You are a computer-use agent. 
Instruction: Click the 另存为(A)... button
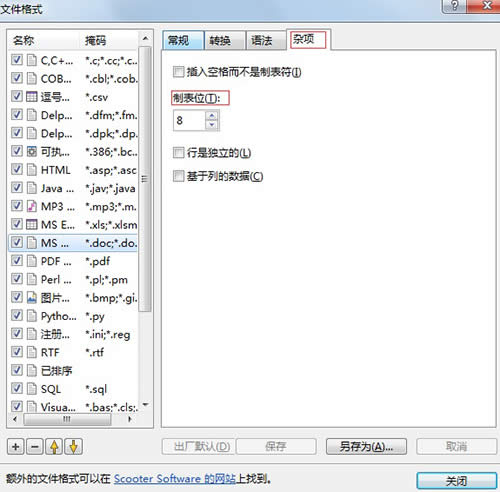(x=366, y=446)
